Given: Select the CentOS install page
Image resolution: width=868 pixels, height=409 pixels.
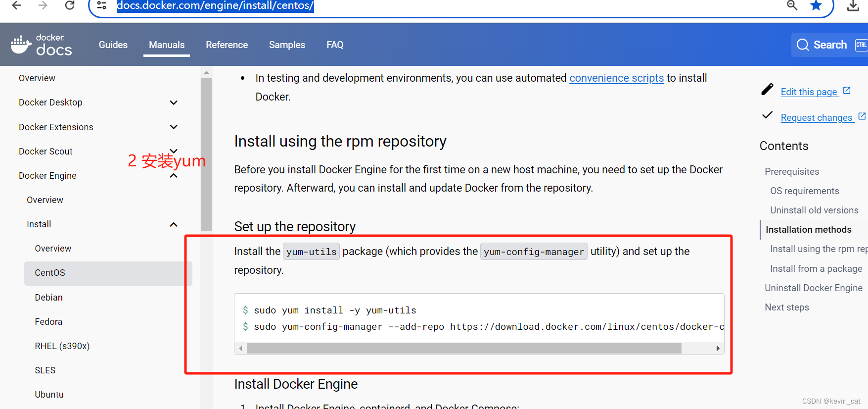Looking at the screenshot, I should pyautogui.click(x=108, y=273).
